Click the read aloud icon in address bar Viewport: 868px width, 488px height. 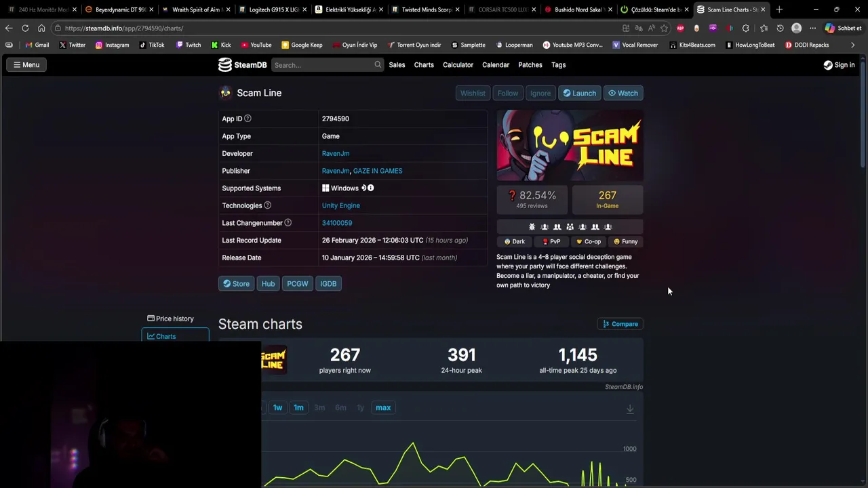pos(651,28)
